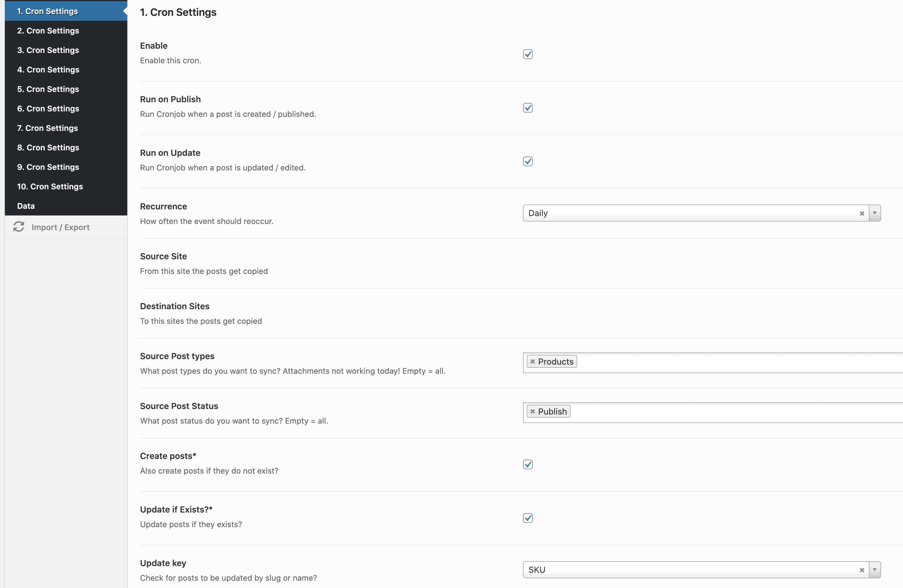Switch to 2. Cron Settings
This screenshot has height=588, width=903.
[x=48, y=30]
